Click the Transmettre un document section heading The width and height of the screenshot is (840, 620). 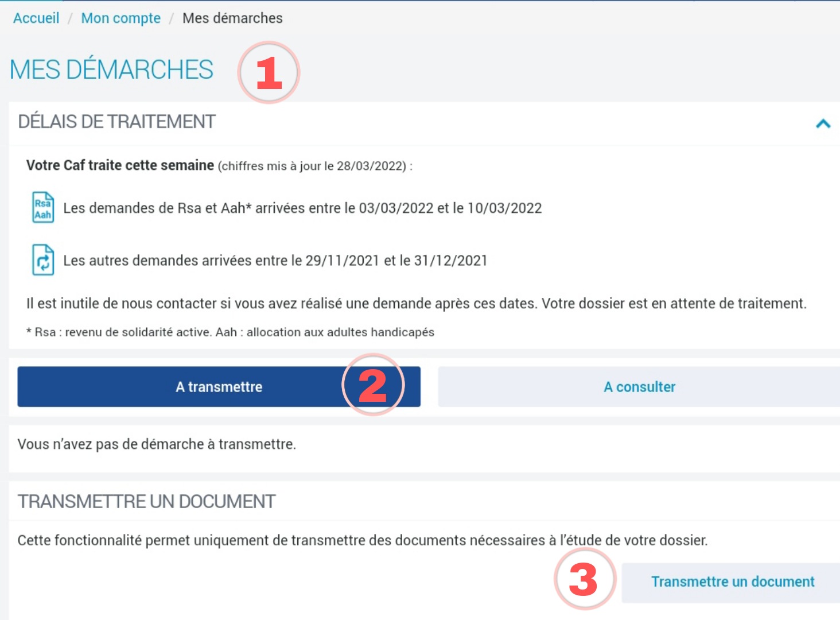pos(147,502)
